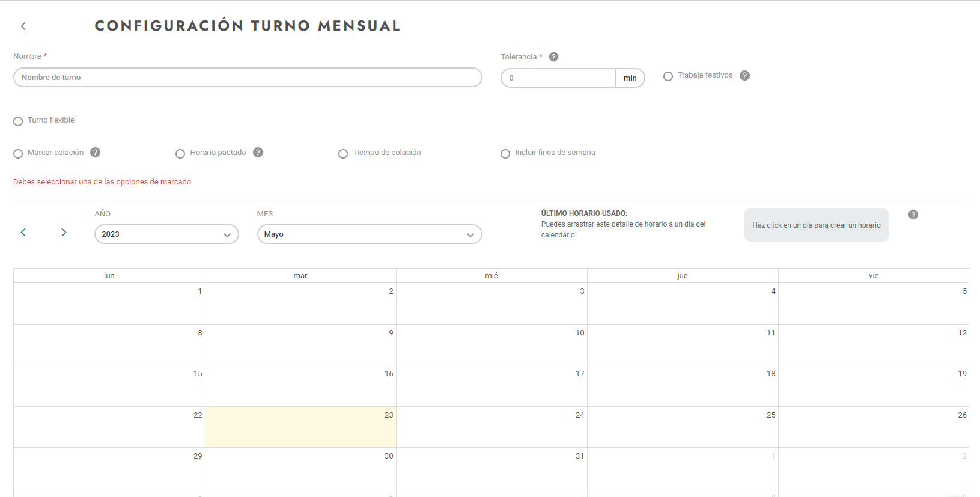Screen dimensions: 980x497
Task: Click help icon beside Marcar colación
Action: [x=95, y=153]
